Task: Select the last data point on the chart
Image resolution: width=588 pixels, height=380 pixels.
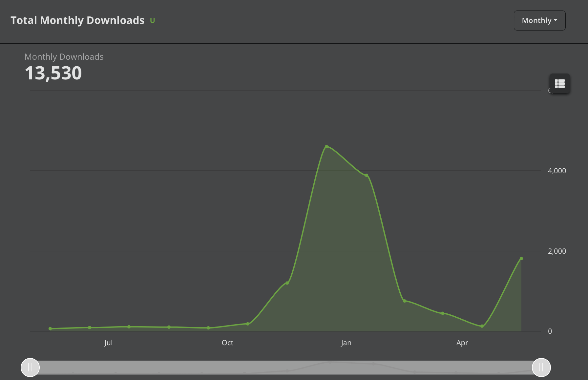Action: click(521, 259)
